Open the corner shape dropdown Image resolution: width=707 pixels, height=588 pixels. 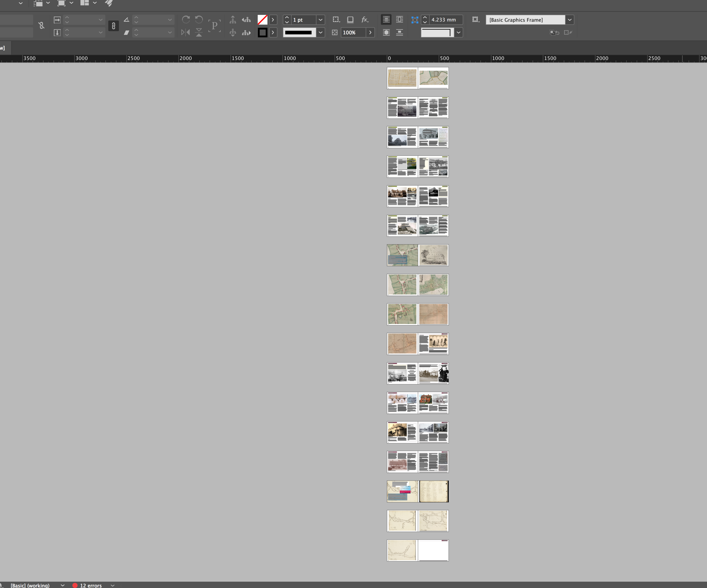[458, 33]
